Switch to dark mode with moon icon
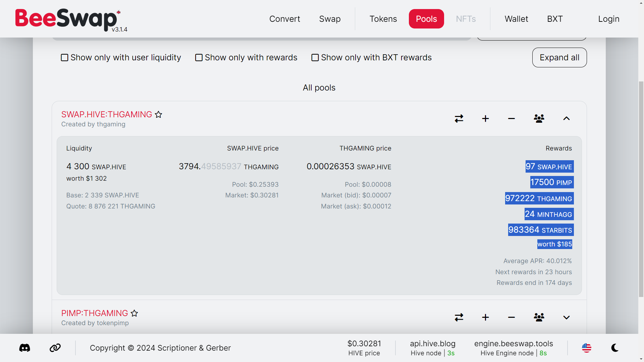Screen dimensions: 644x362 [x=615, y=348]
